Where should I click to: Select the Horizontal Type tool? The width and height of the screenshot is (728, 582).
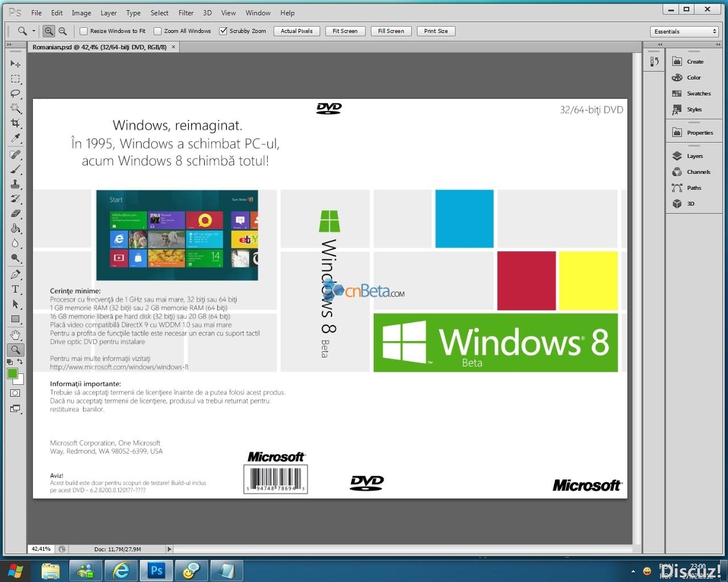pos(15,289)
